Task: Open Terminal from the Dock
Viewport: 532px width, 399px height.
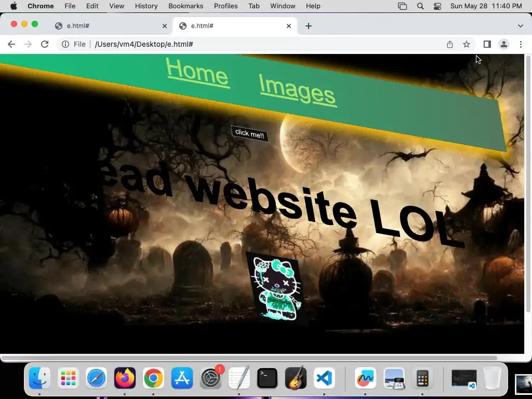Action: (x=268, y=378)
